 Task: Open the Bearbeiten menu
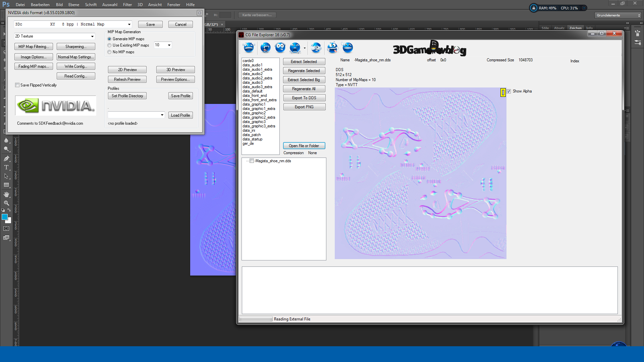[40, 5]
